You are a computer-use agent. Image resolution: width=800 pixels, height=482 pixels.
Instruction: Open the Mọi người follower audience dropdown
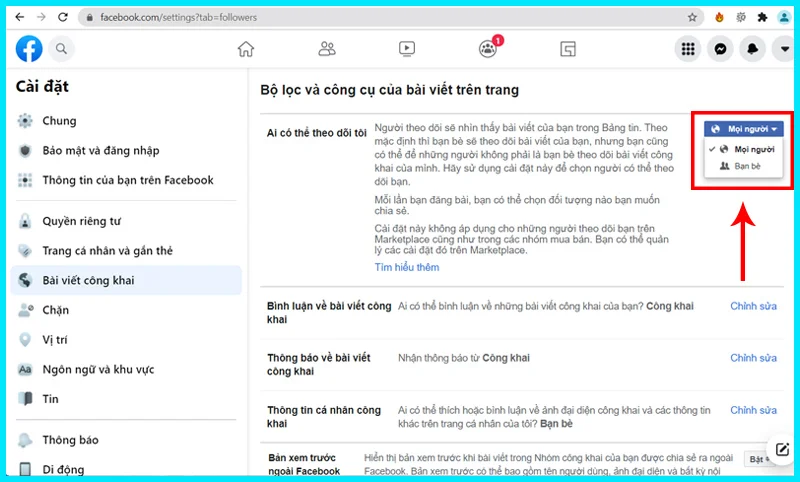(743, 129)
